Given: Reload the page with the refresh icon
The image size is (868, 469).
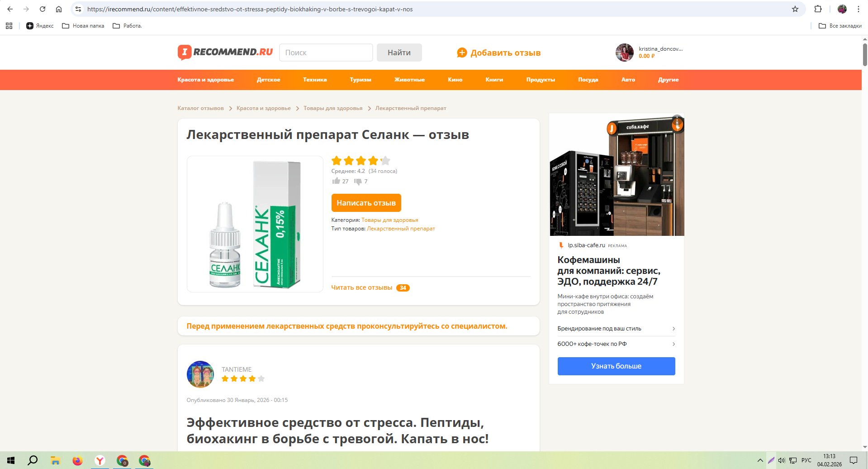Looking at the screenshot, I should click(x=43, y=9).
